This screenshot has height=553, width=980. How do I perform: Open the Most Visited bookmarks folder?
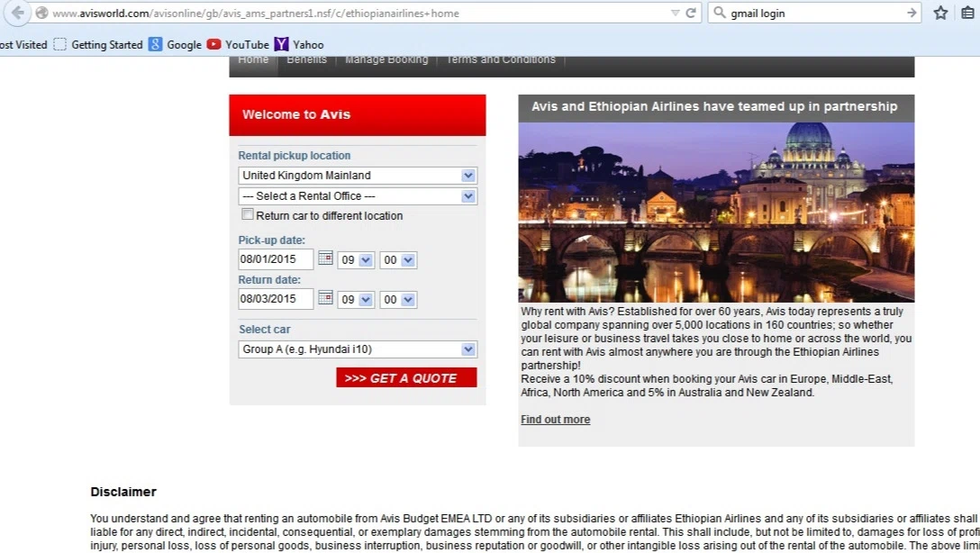tap(23, 44)
